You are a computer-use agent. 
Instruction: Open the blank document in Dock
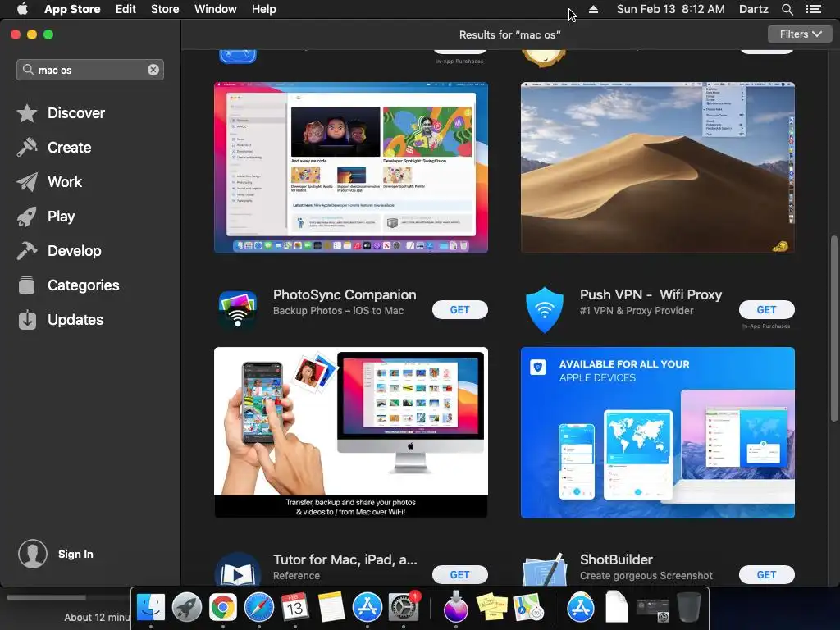[617, 607]
